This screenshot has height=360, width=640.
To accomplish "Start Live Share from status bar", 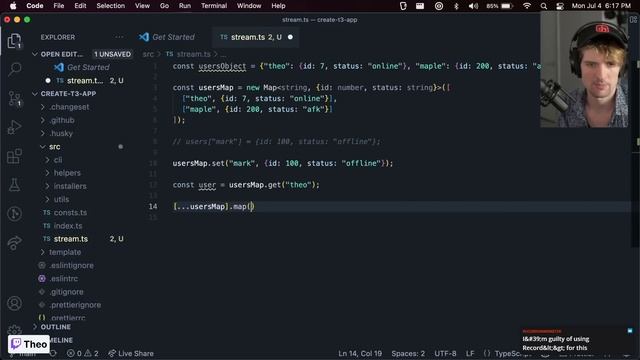I will point(131,353).
